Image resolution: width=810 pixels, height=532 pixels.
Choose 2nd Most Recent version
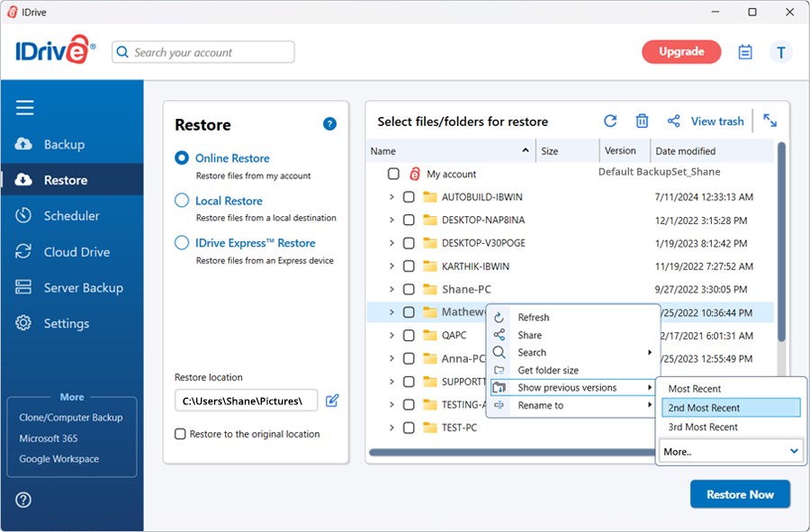click(730, 408)
